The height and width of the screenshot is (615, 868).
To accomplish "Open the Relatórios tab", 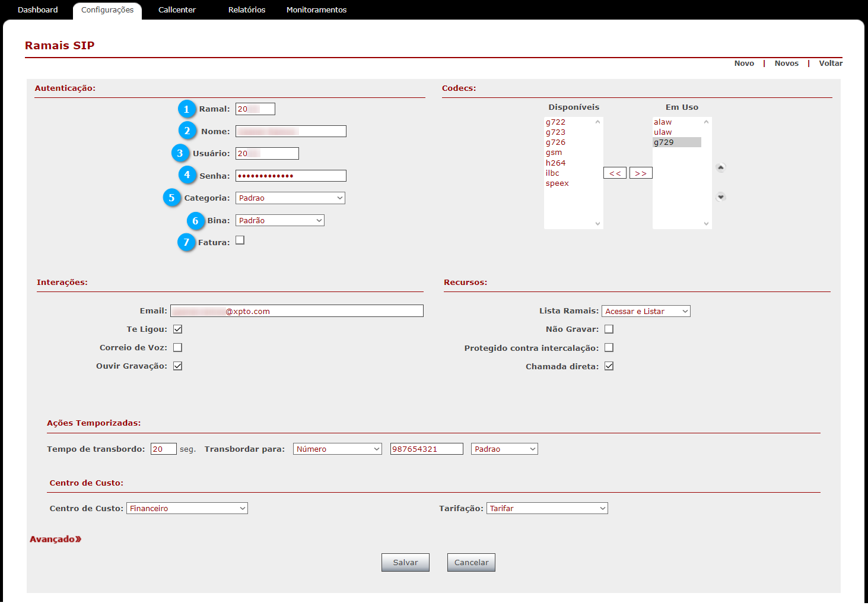I will (247, 9).
